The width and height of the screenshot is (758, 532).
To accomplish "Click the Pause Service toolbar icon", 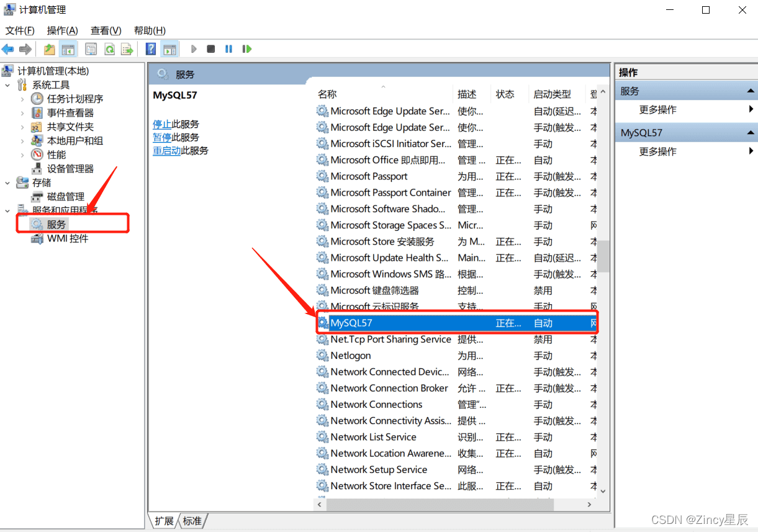I will coord(228,49).
